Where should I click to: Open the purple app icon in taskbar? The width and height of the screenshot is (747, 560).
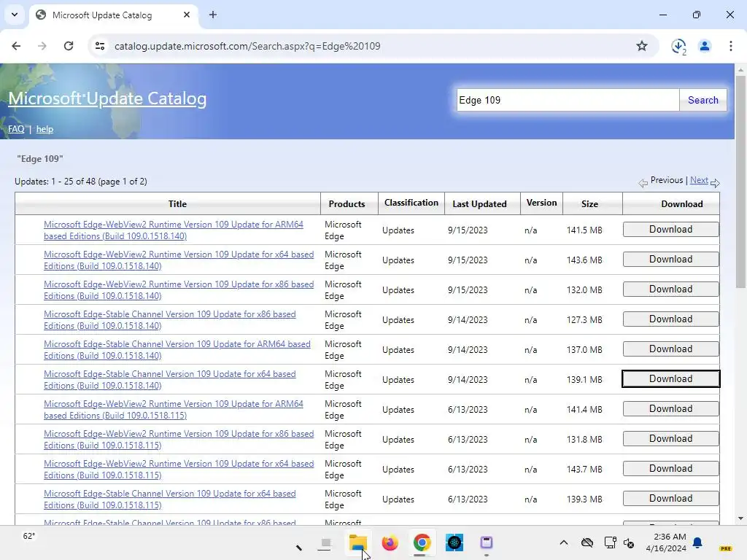[486, 542]
